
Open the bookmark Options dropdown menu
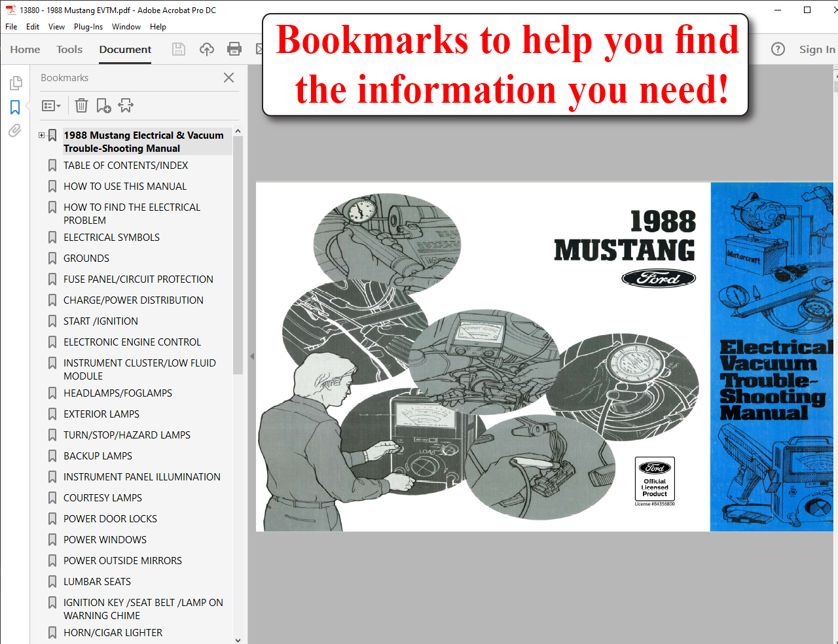point(51,105)
